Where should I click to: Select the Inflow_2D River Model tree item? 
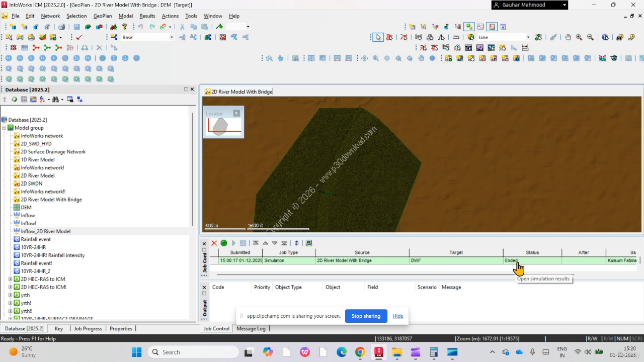(x=45, y=231)
